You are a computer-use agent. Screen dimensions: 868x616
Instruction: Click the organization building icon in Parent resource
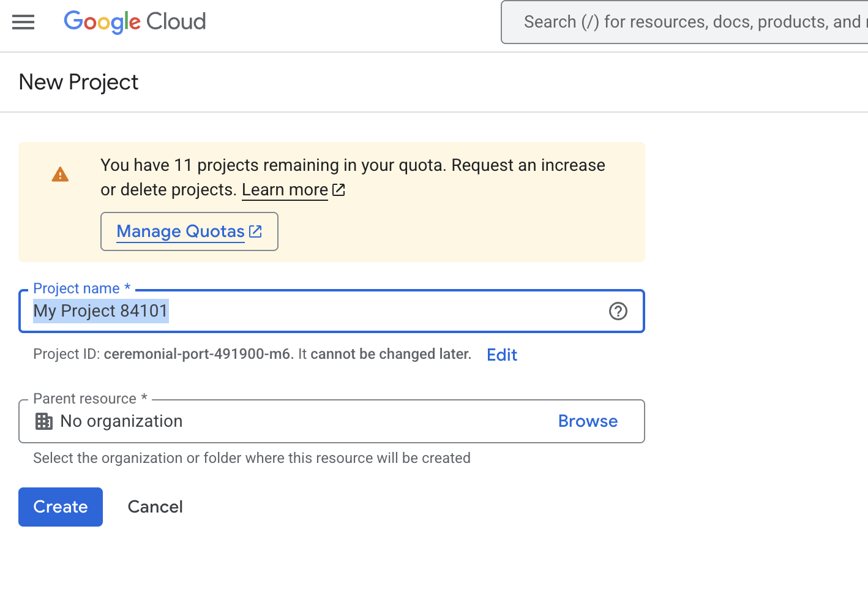(43, 421)
